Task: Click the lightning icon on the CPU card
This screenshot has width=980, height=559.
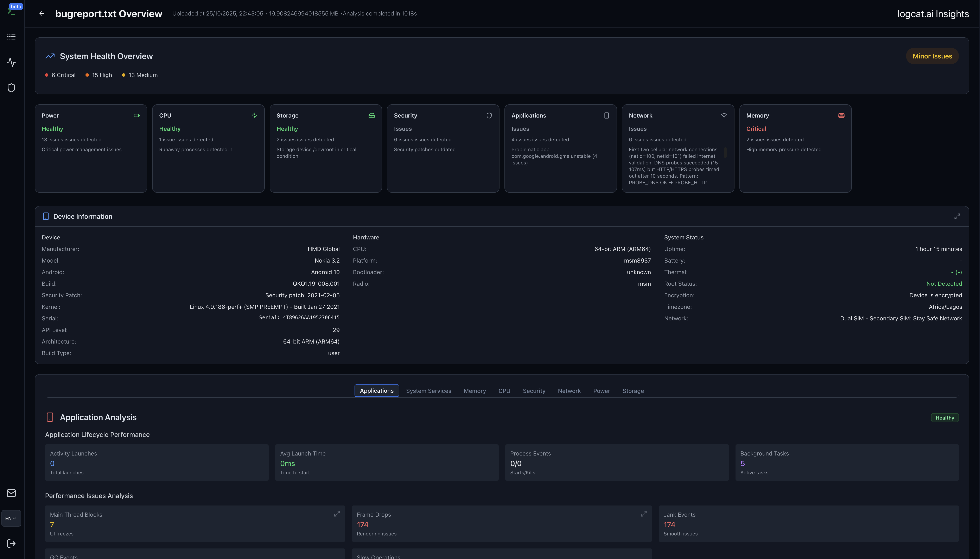Action: (254, 115)
